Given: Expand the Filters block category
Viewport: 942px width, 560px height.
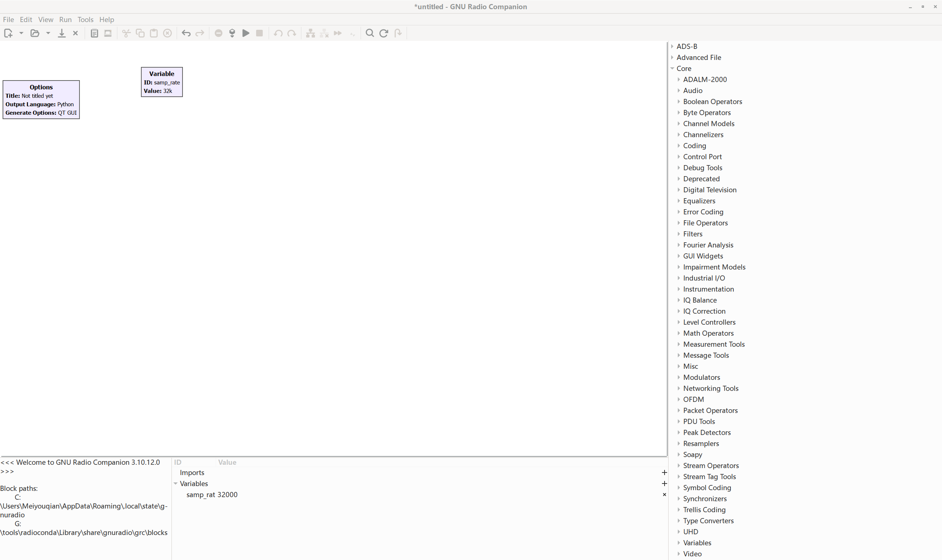Looking at the screenshot, I should point(679,234).
